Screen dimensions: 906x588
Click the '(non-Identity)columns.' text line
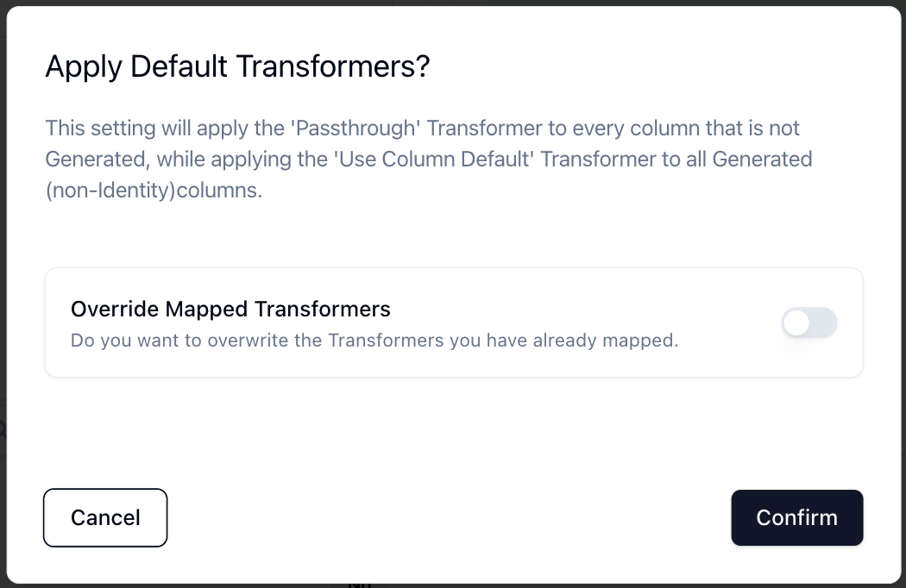pyautogui.click(x=154, y=190)
